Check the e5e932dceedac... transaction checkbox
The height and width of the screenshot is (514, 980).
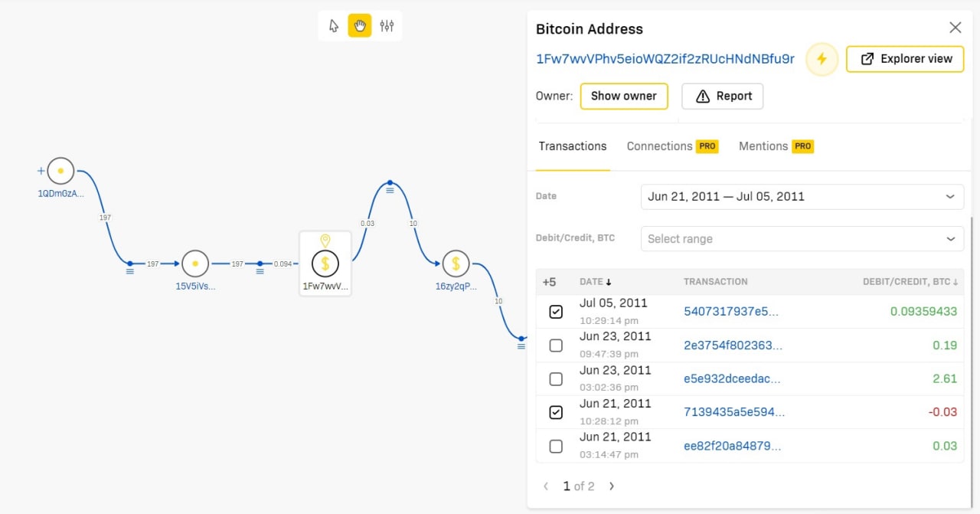coord(556,379)
